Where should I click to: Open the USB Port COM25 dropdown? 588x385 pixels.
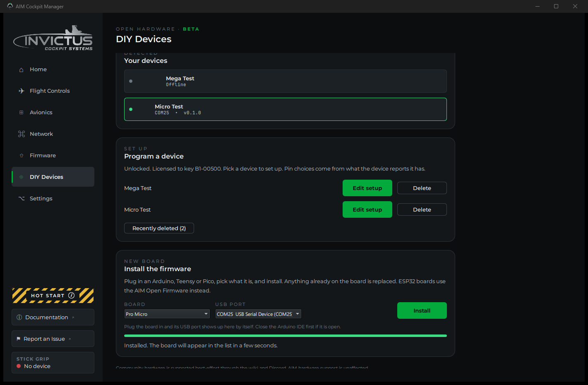[258, 314]
